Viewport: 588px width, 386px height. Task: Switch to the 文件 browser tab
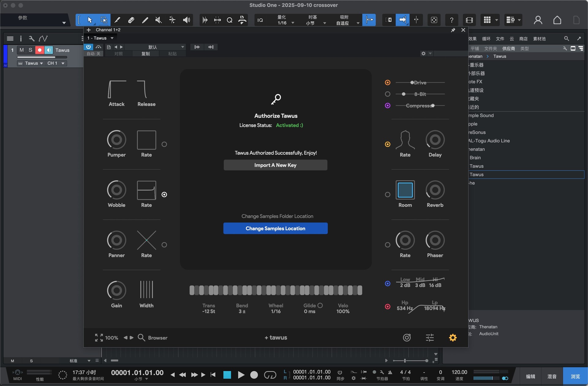[500, 39]
